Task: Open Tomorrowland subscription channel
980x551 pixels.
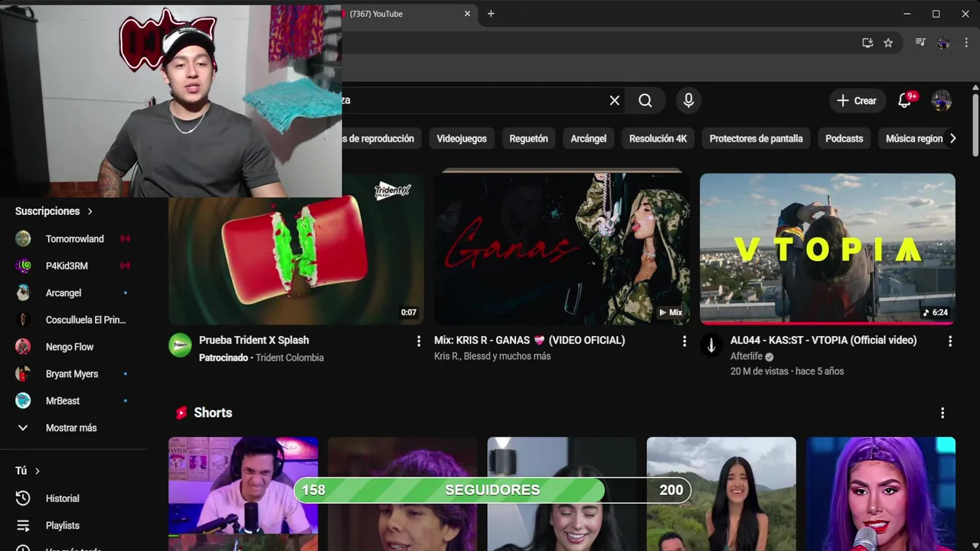Action: pyautogui.click(x=73, y=239)
